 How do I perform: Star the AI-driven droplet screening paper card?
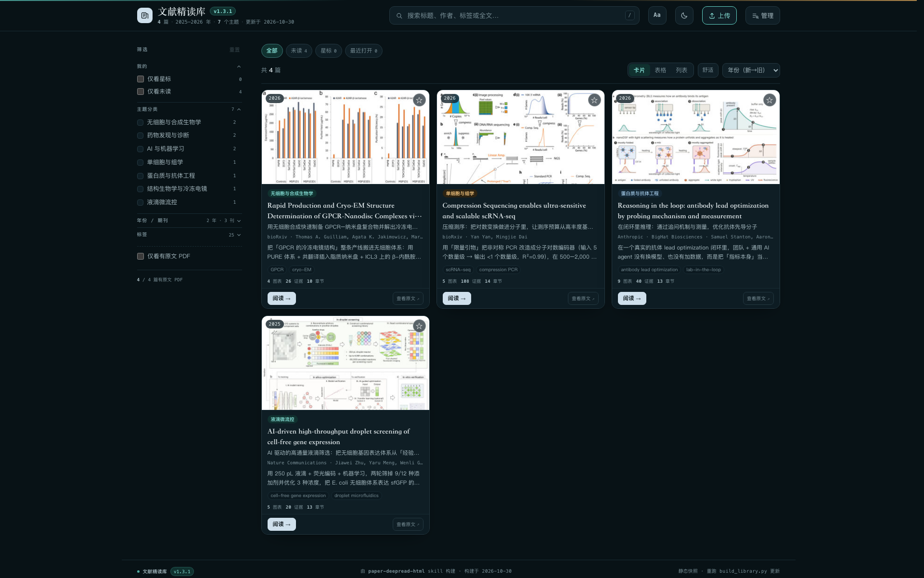419,326
